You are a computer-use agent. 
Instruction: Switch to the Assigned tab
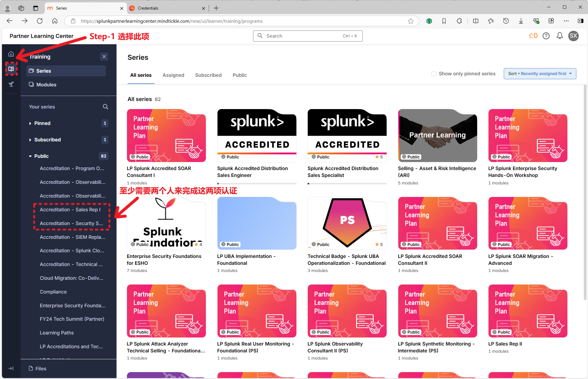pos(173,75)
